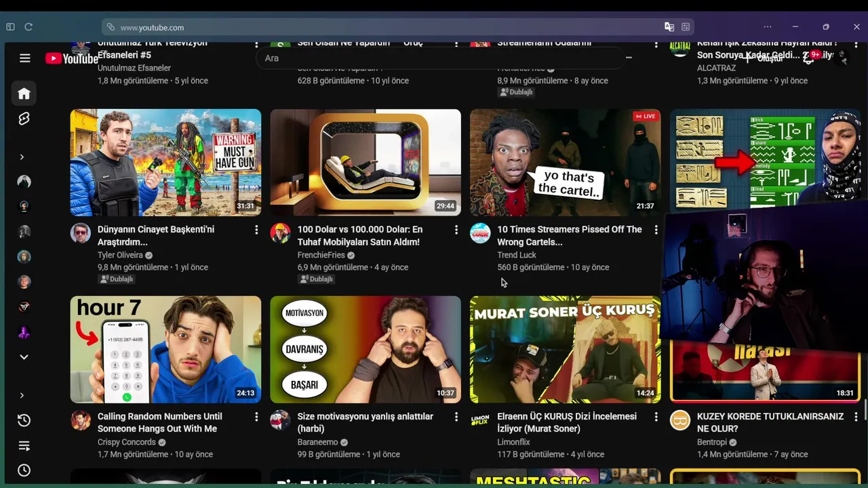Open Limonflix channel name link
The height and width of the screenshot is (488, 868).
513,442
